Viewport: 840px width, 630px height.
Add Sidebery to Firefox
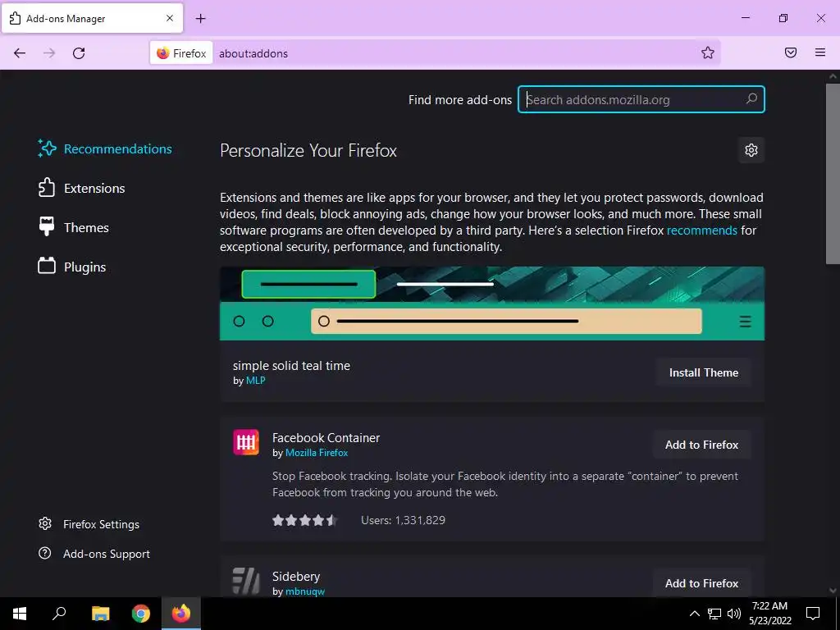click(x=701, y=583)
